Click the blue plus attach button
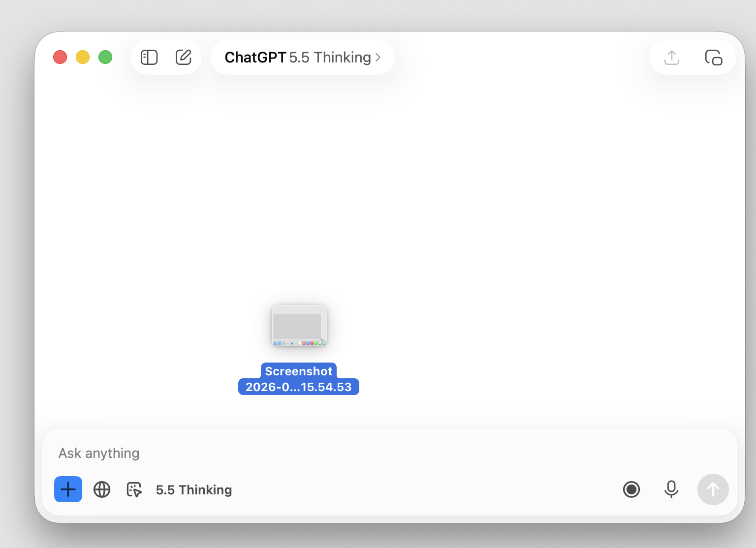Screen dimensions: 756x548 click(68, 489)
